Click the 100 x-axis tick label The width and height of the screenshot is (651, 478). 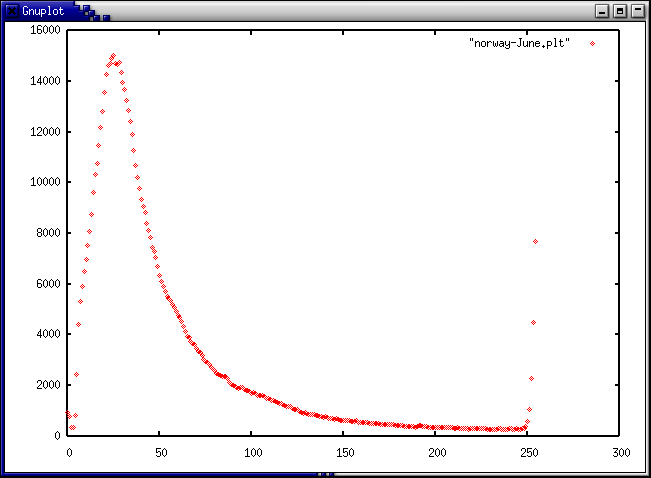[x=252, y=452]
